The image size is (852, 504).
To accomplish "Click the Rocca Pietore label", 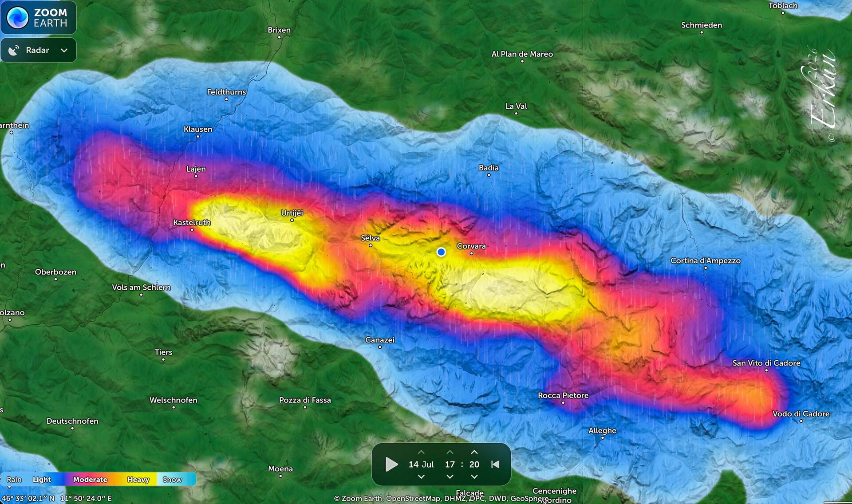I will (563, 396).
